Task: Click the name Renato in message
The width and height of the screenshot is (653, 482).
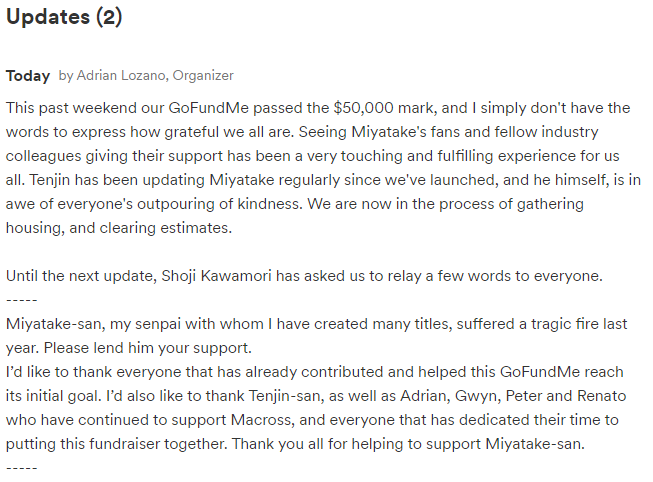Action: [602, 396]
